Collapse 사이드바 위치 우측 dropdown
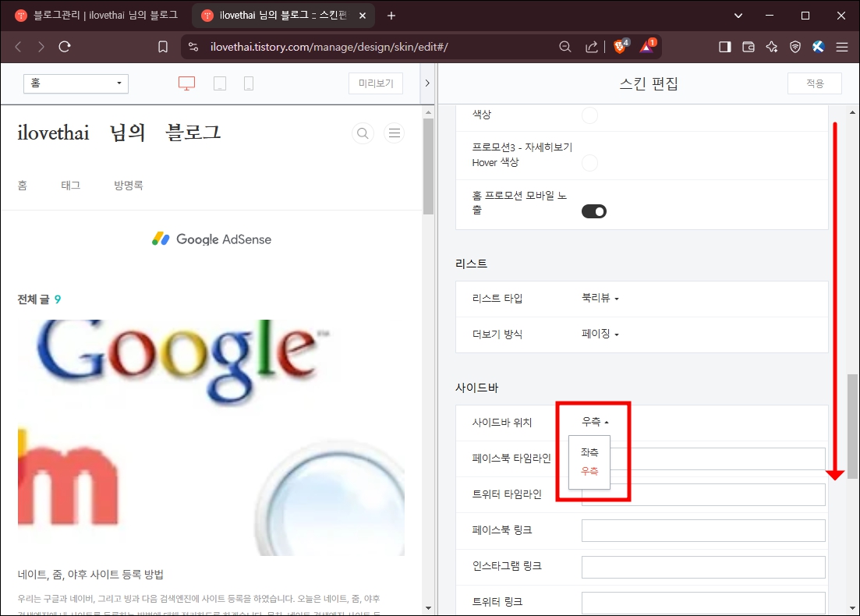The width and height of the screenshot is (860, 616). click(595, 422)
